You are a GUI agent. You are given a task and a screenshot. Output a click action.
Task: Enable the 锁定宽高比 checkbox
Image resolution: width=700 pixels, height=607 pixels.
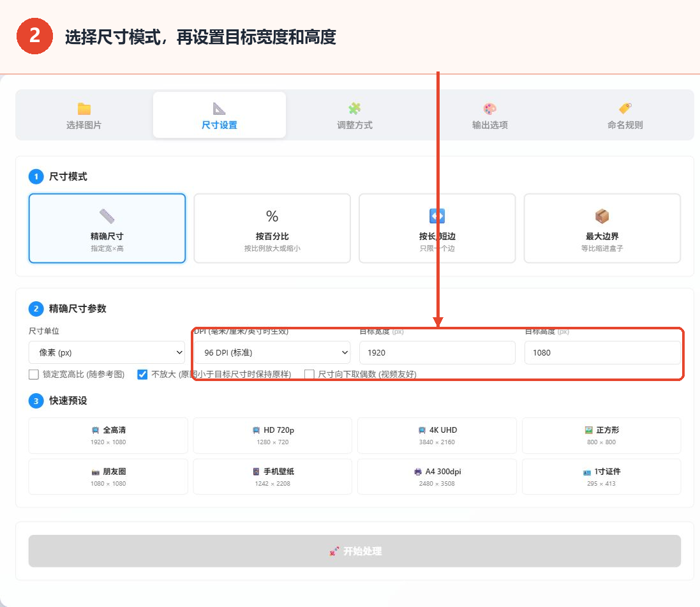34,374
